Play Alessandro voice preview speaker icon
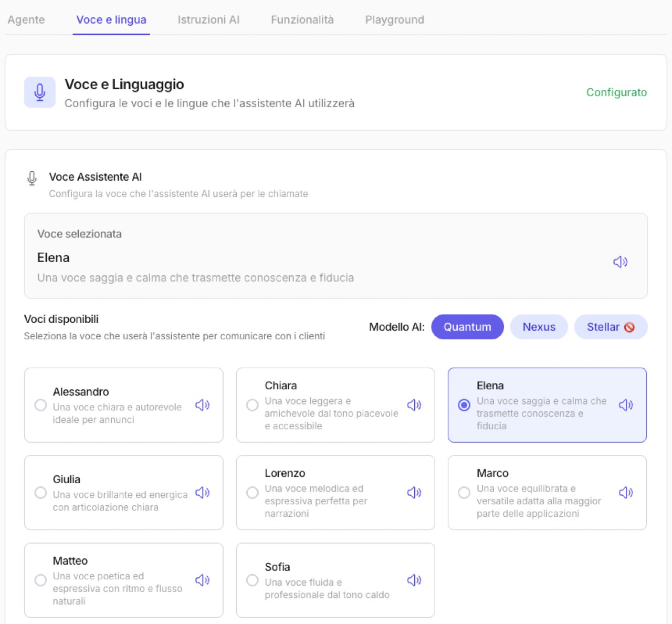This screenshot has height=624, width=672. pos(202,405)
